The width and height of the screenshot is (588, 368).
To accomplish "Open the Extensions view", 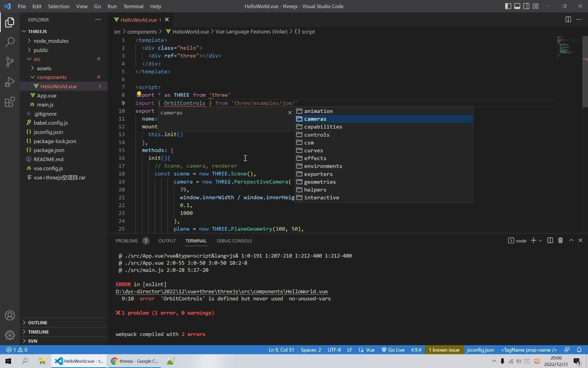I will pos(10,102).
